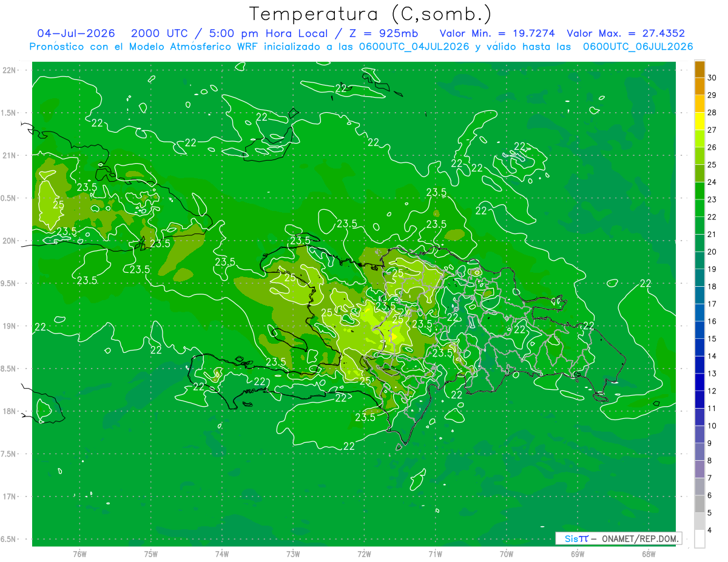Click the "74W" longitude axis label

(x=222, y=554)
